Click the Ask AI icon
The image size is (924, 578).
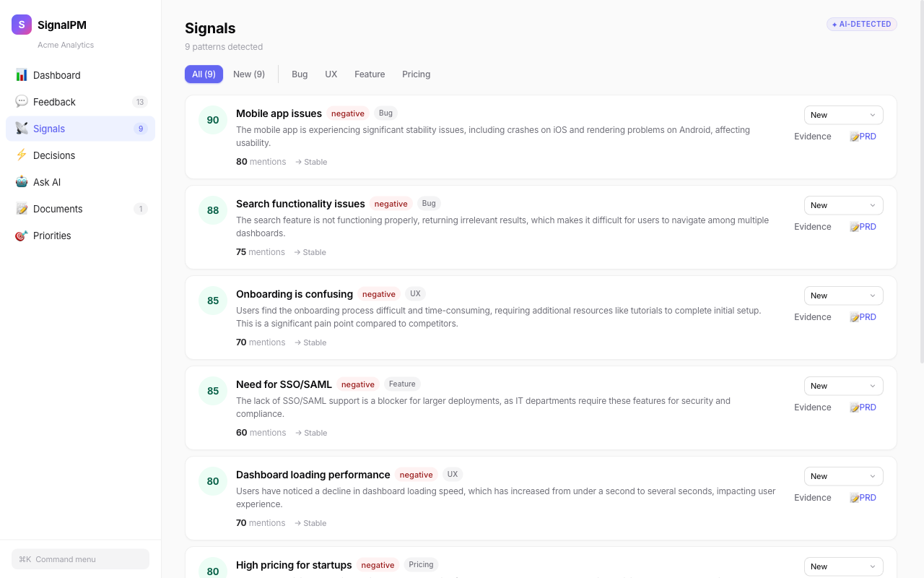point(22,182)
